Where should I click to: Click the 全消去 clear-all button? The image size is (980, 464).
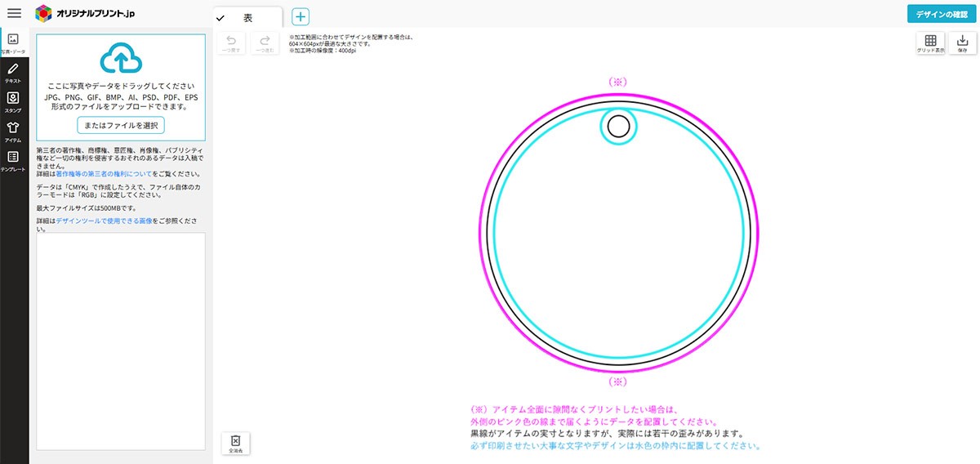[x=236, y=443]
